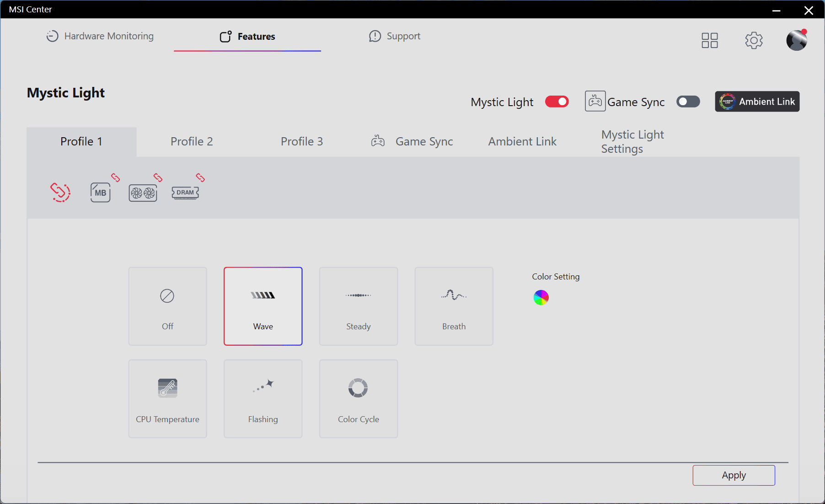
Task: Toggle the link badge above DRAM icon
Action: pyautogui.click(x=200, y=177)
